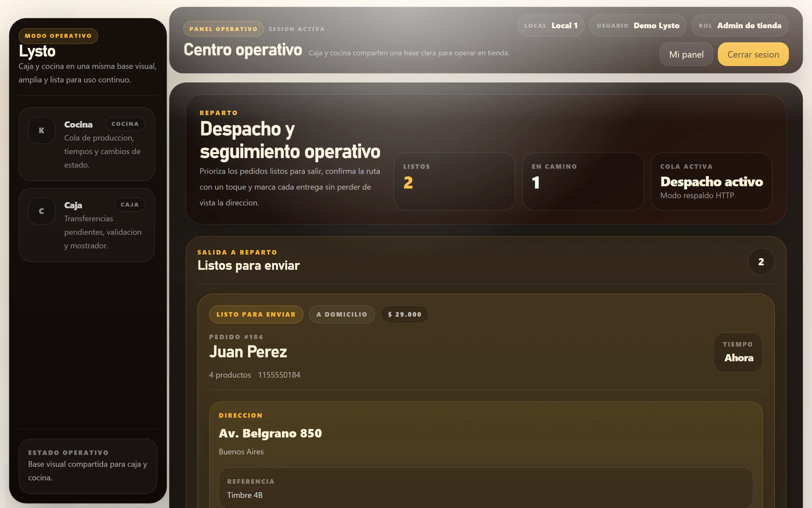The width and height of the screenshot is (812, 508).
Task: Click the address Av. Belgrano 850
Action: tap(270, 433)
